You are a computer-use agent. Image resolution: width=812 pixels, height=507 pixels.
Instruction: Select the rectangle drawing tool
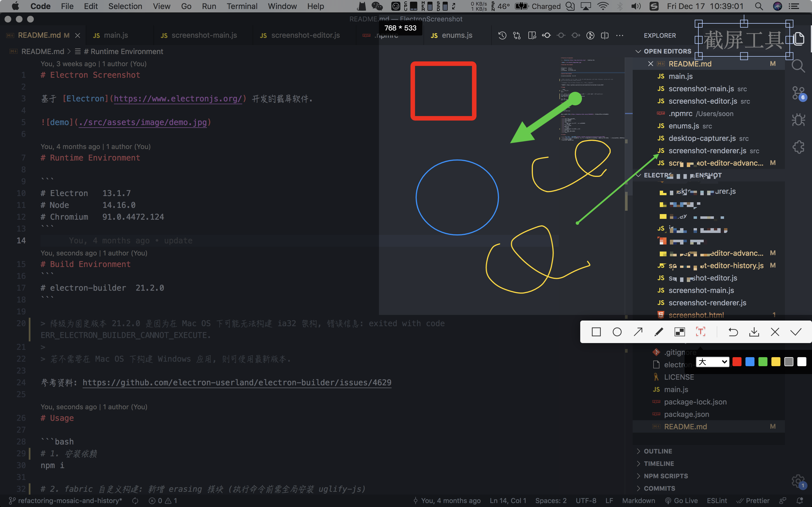click(x=596, y=332)
